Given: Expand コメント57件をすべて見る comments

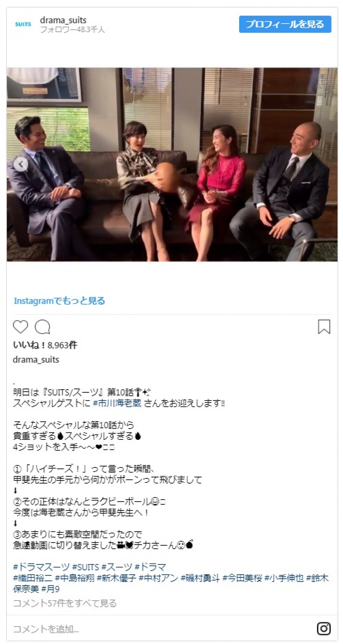Looking at the screenshot, I should click(65, 603).
